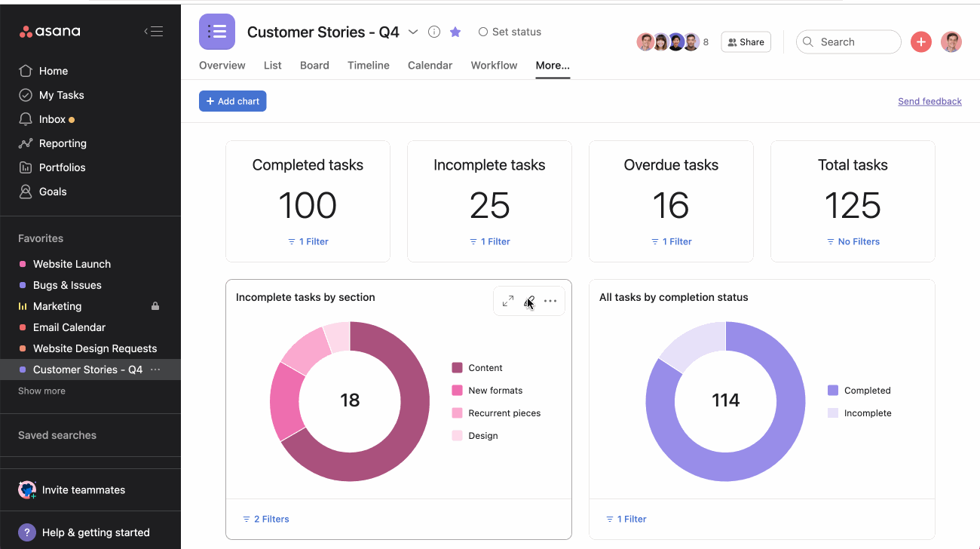The height and width of the screenshot is (549, 980).
Task: Open Goals from the sidebar
Action: click(x=51, y=191)
